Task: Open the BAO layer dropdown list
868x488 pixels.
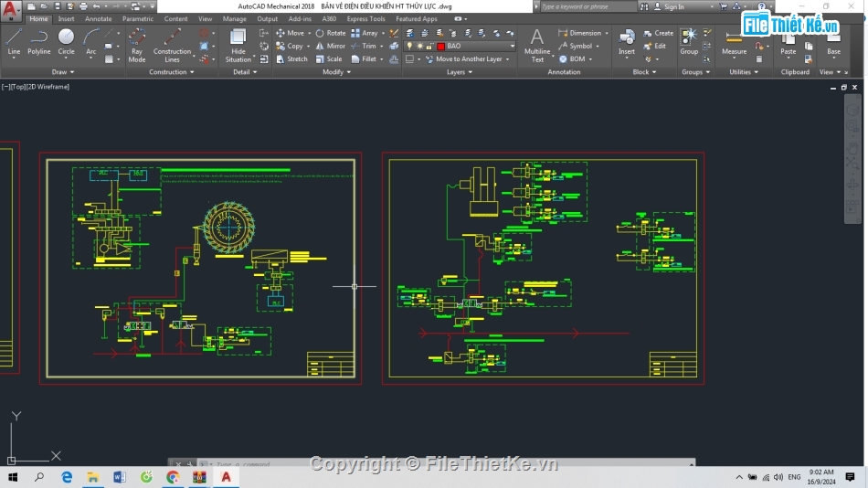Action: coord(512,46)
